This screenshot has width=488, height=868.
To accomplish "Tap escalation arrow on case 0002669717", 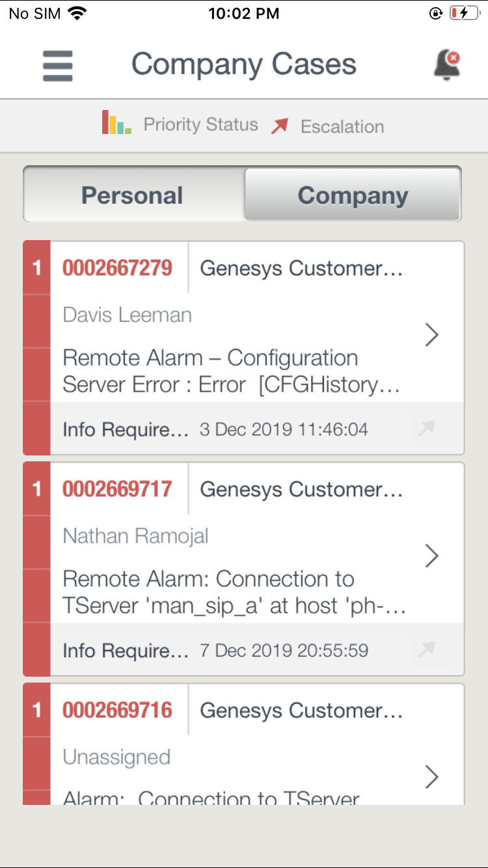I will [427, 649].
